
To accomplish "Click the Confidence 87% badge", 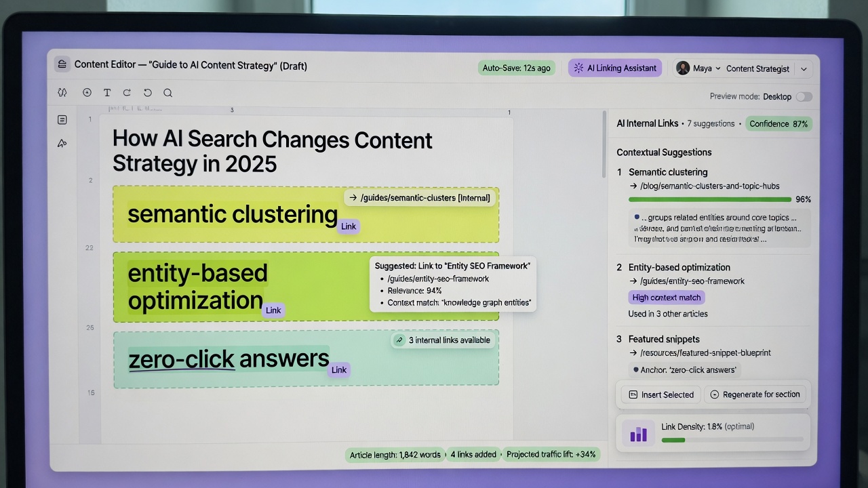I will pos(778,123).
